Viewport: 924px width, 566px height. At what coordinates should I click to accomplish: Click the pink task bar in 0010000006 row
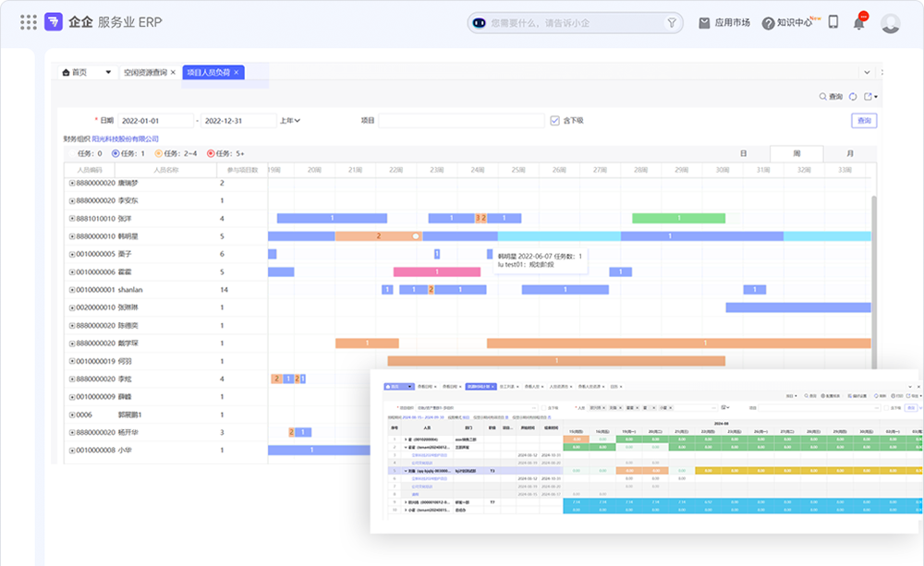point(437,272)
